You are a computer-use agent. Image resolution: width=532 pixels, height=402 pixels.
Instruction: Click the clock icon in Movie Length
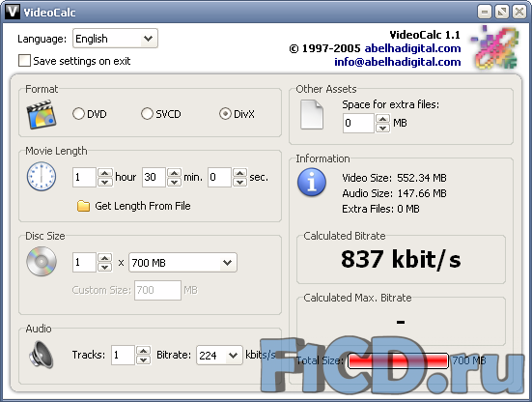click(42, 176)
